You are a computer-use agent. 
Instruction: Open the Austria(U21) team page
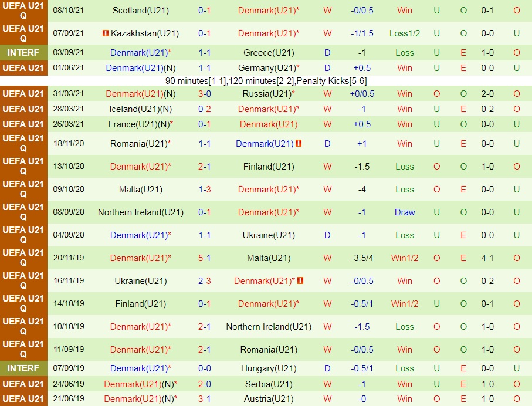click(x=269, y=399)
